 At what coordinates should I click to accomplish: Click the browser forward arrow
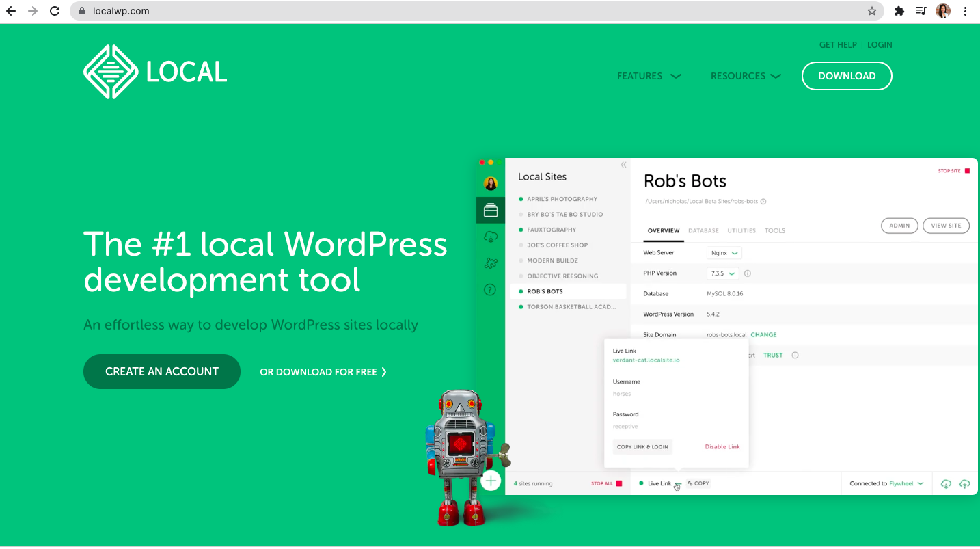[x=33, y=11]
